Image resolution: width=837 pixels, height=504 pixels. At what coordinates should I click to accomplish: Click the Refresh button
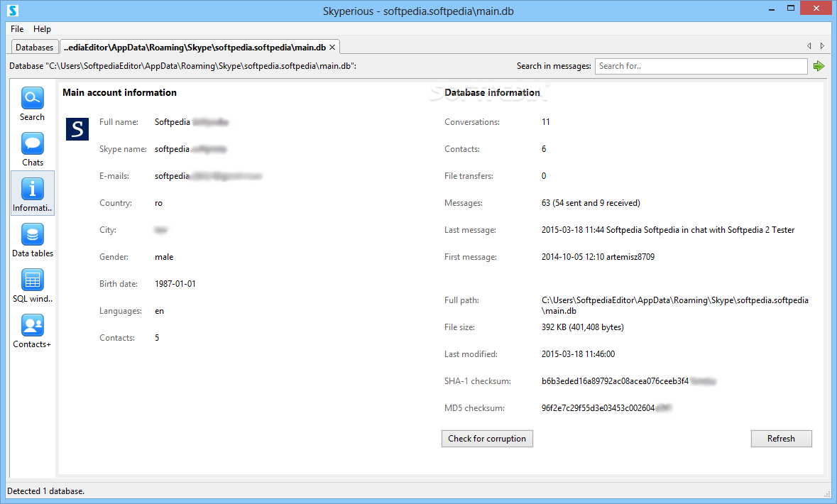(781, 438)
